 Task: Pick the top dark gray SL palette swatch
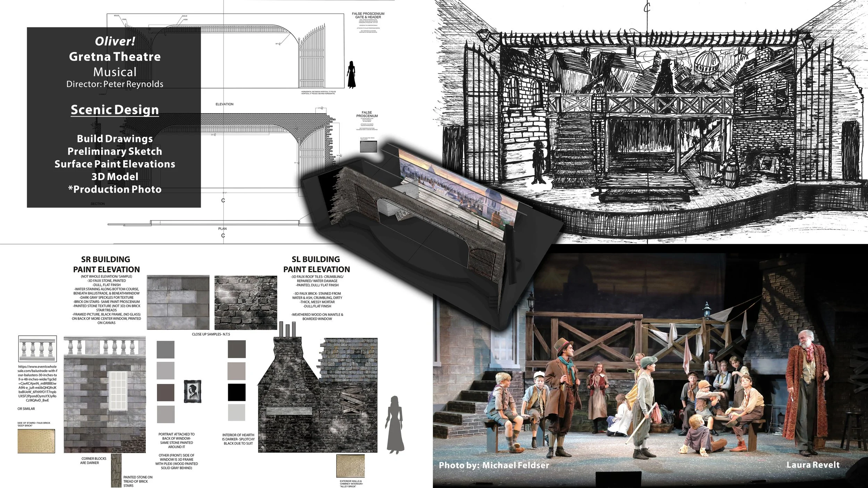pyautogui.click(x=237, y=349)
